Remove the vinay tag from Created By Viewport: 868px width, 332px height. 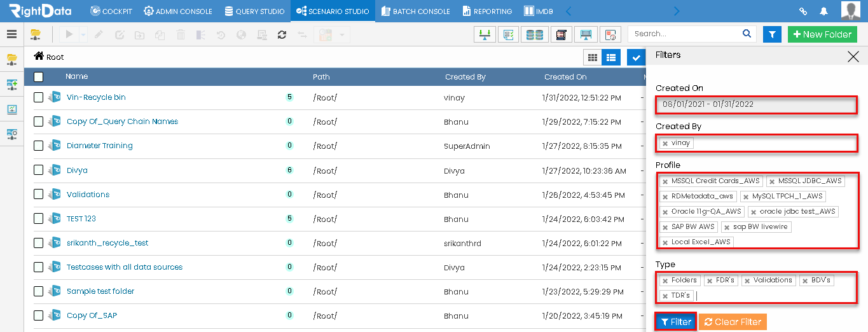(x=665, y=144)
